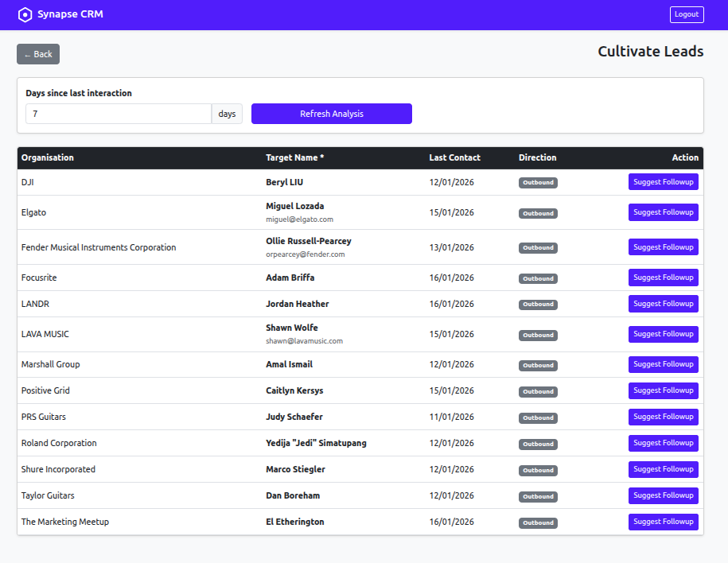Click the Synapse CRM hexagon logo icon
The height and width of the screenshot is (563, 728).
pos(25,14)
